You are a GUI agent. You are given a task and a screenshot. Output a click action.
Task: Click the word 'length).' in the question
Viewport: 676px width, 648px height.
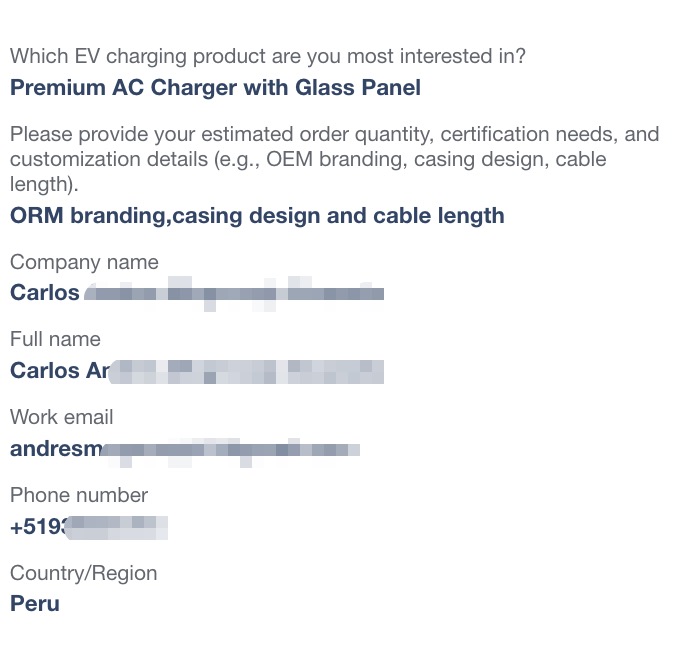(44, 185)
